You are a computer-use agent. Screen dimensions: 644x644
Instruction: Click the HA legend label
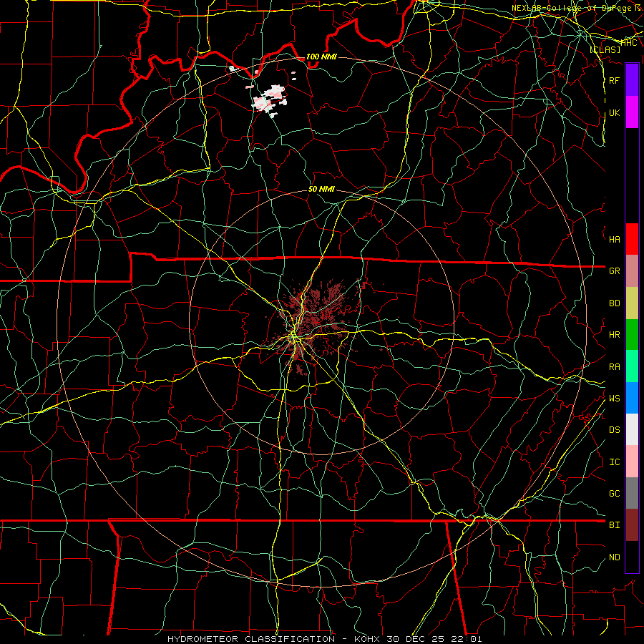tap(615, 239)
